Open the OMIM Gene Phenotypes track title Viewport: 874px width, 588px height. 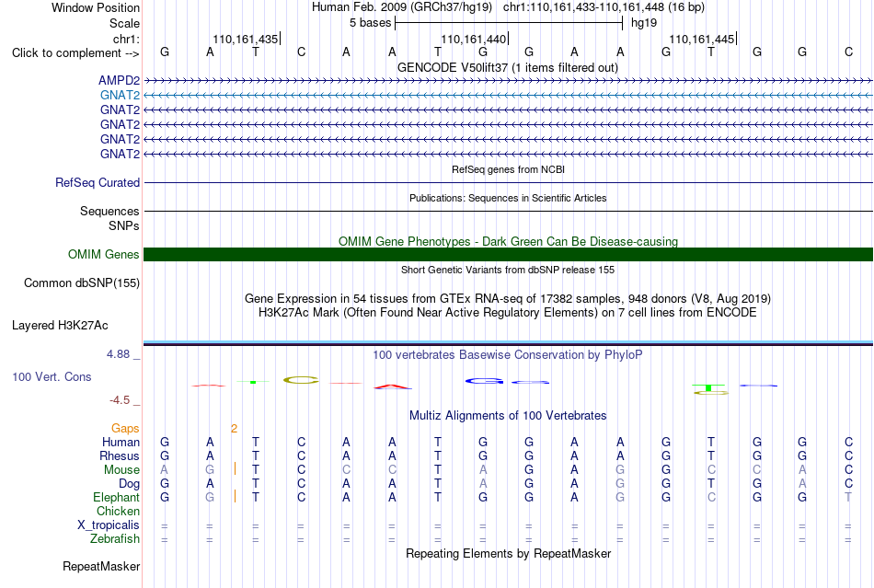tap(508, 241)
